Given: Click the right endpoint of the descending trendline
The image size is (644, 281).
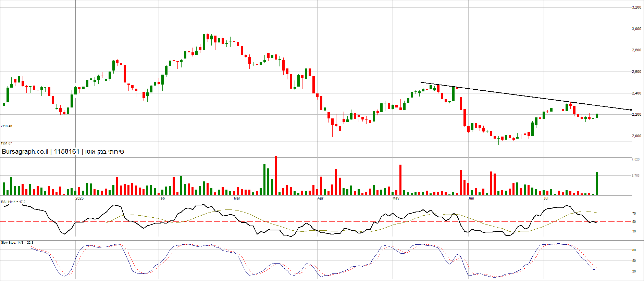Looking at the screenshot, I should pos(631,110).
